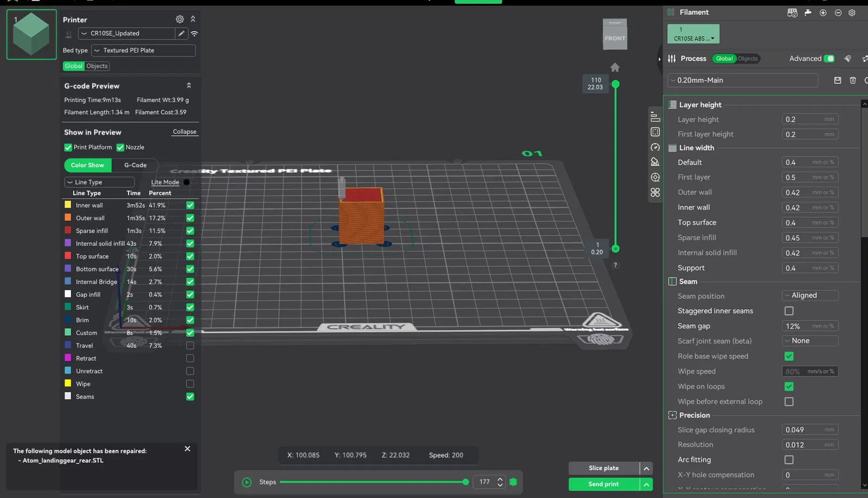Select Global tab in Process panel
The height and width of the screenshot is (498, 868).
tap(724, 59)
